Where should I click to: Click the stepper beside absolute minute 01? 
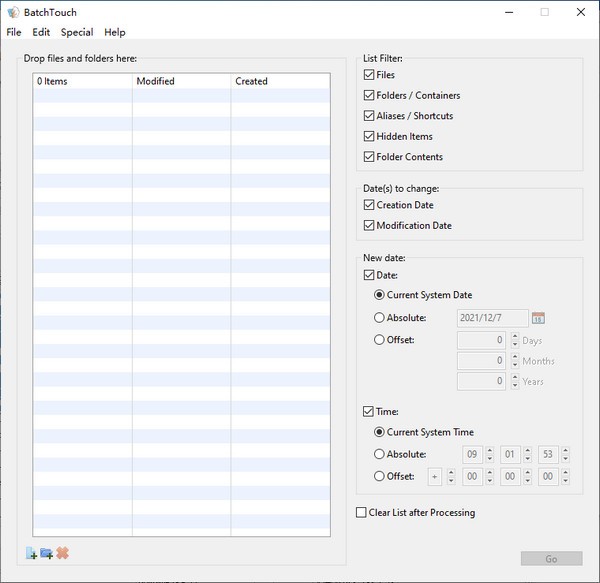(528, 454)
